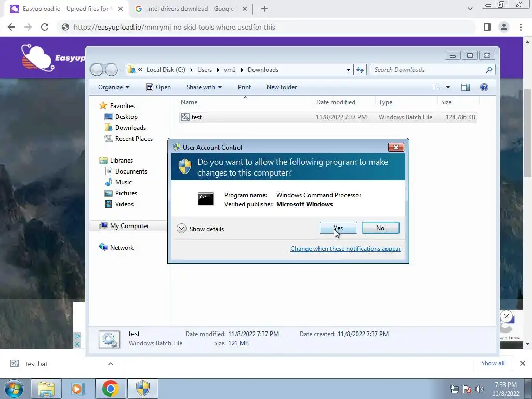Open the Chrome three-dot menu

click(521, 27)
